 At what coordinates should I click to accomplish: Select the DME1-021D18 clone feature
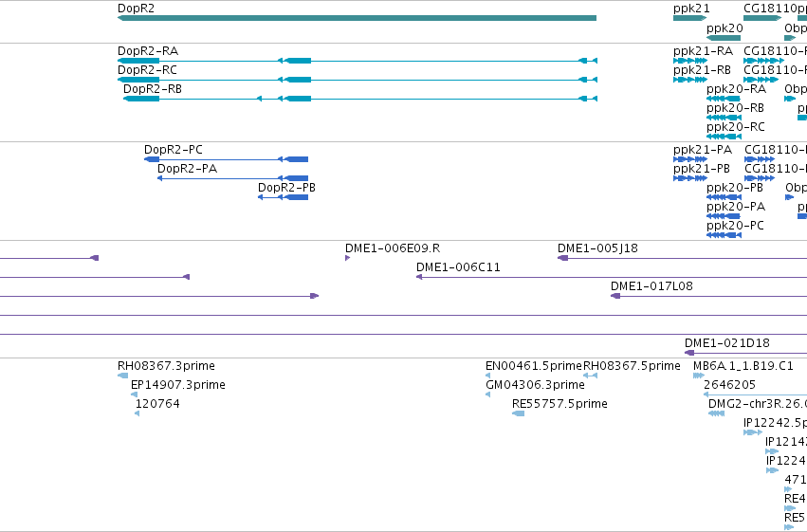tap(745, 353)
